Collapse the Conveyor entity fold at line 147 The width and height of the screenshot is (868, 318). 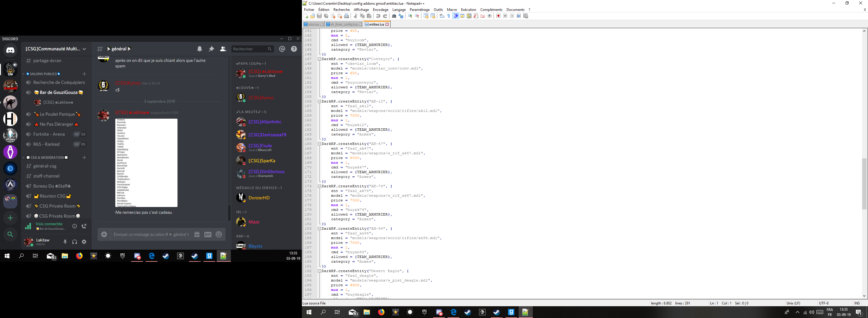319,59
